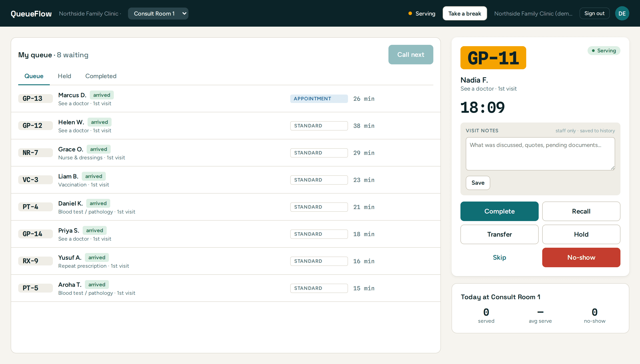Click Liam B.'s STANDARD priority tag
This screenshot has width=640, height=364.
tap(319, 180)
